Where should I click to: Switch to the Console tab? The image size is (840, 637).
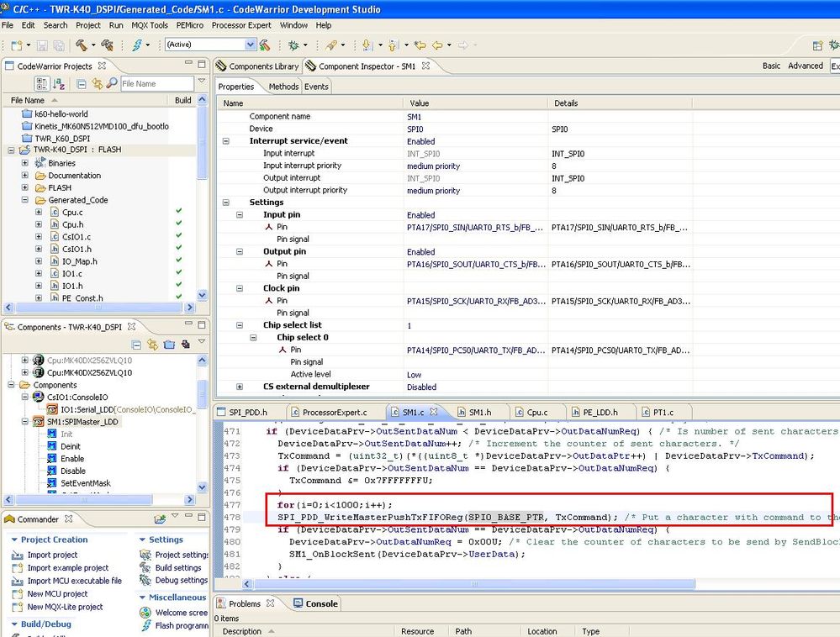pos(317,603)
